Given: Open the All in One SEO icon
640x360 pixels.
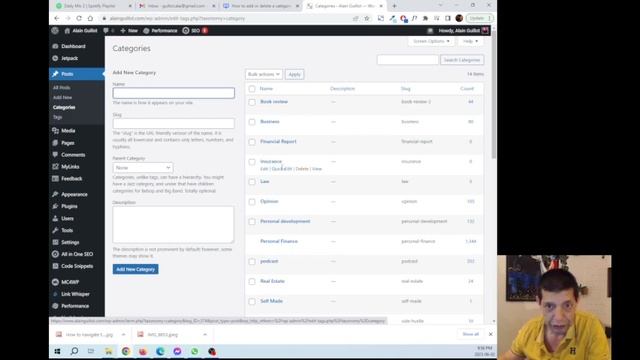Looking at the screenshot, I should 55,254.
